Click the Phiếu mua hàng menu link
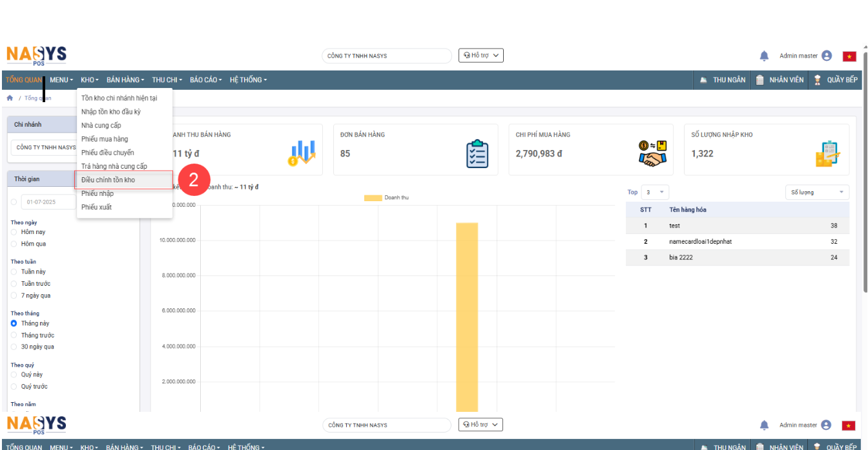868x450 pixels. [105, 139]
